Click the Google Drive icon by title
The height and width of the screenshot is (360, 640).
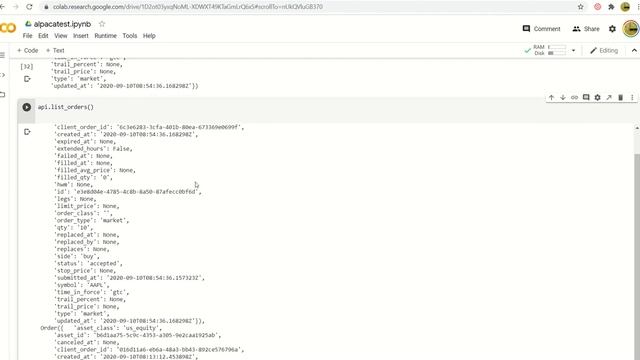click(x=28, y=24)
